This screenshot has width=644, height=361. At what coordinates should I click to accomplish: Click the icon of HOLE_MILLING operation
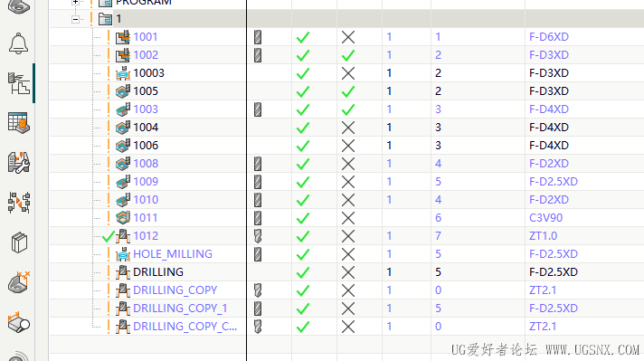coord(123,254)
